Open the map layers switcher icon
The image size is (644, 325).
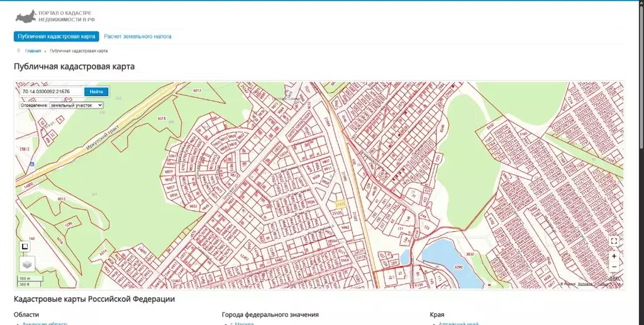coord(27,264)
